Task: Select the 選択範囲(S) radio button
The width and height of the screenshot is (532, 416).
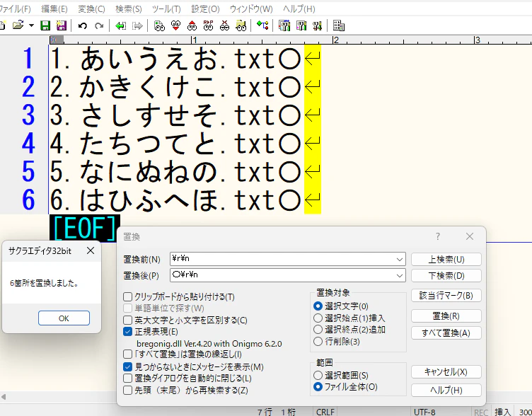Action: coord(318,375)
